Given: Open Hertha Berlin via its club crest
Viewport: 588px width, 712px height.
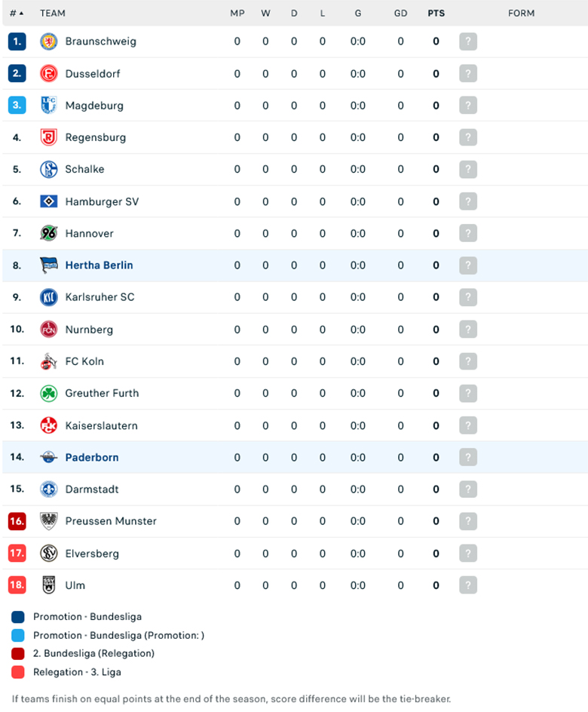Looking at the screenshot, I should coord(48,265).
